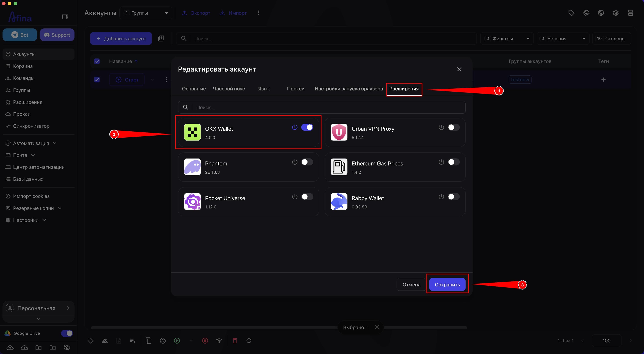The height and width of the screenshot is (354, 644).
Task: Click the Phantom power icon
Action: pos(295,162)
